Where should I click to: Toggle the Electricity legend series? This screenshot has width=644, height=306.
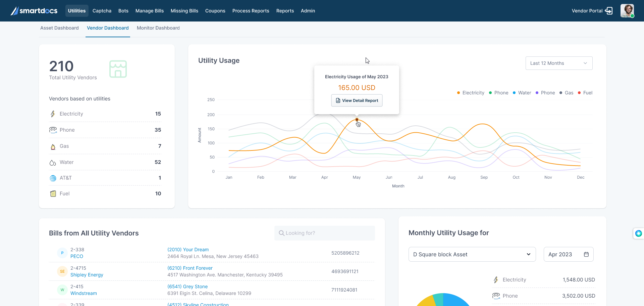click(471, 93)
